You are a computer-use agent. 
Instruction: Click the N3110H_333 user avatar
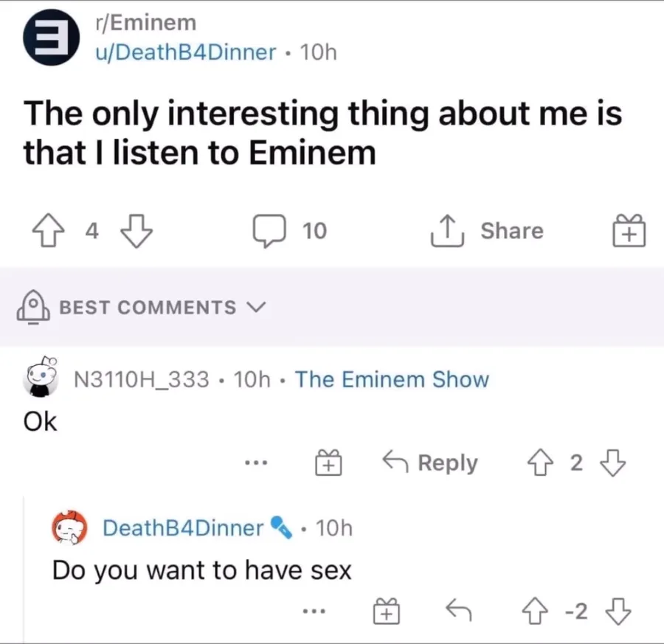point(44,379)
